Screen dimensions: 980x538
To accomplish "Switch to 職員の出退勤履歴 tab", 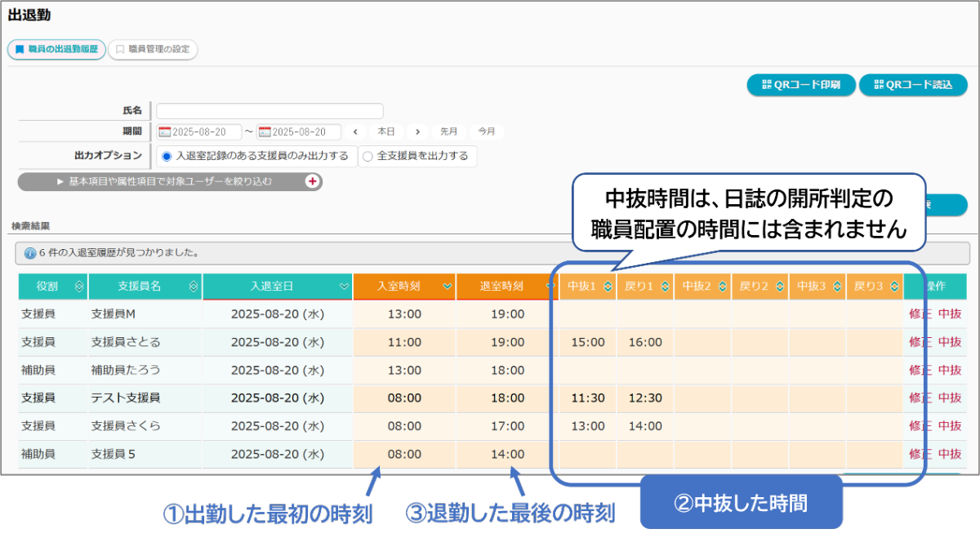I will [56, 50].
